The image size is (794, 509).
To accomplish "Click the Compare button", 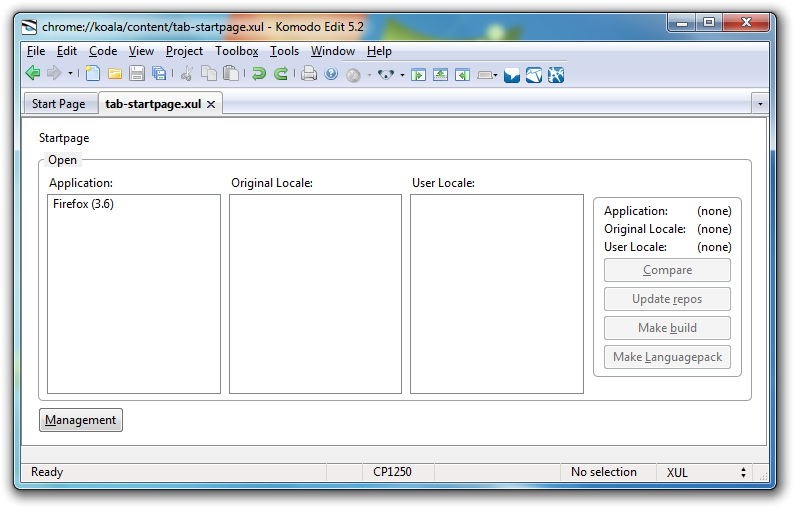I will pyautogui.click(x=667, y=270).
